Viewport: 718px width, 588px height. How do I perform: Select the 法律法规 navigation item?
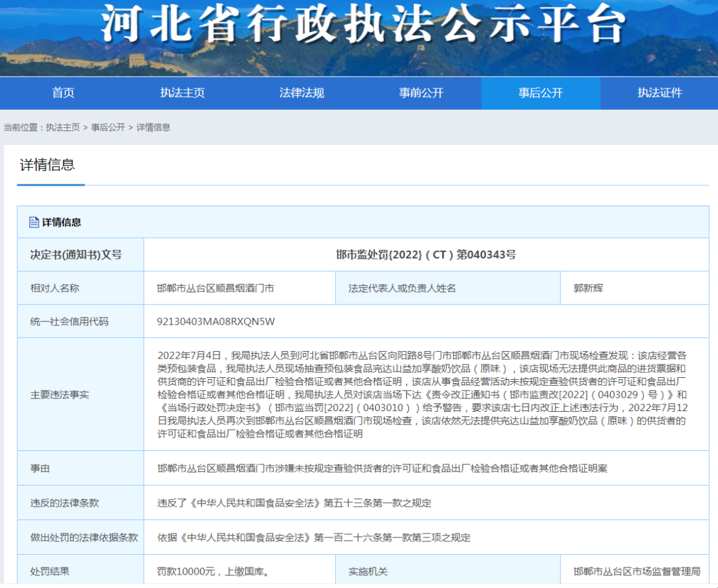[301, 93]
